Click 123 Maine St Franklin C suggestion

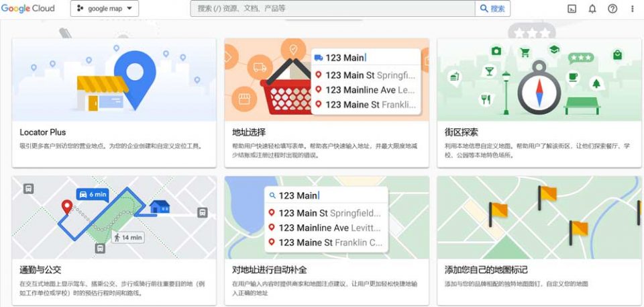click(325, 243)
